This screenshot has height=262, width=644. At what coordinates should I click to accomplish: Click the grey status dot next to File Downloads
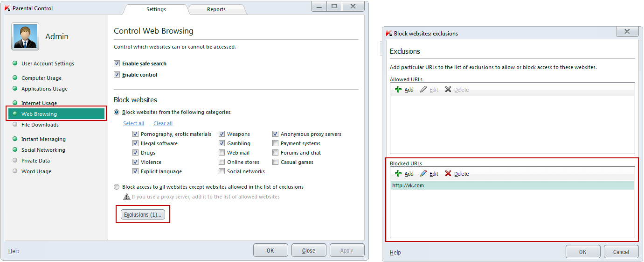pos(15,125)
